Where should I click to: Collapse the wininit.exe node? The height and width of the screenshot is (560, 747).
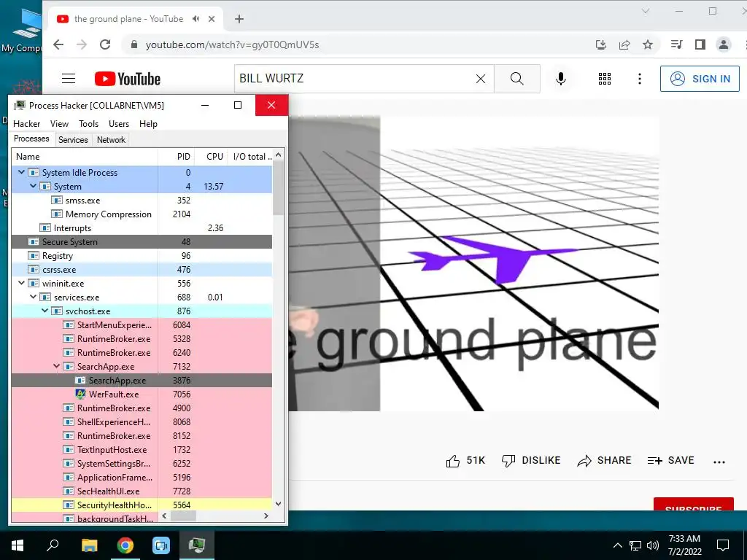21,283
